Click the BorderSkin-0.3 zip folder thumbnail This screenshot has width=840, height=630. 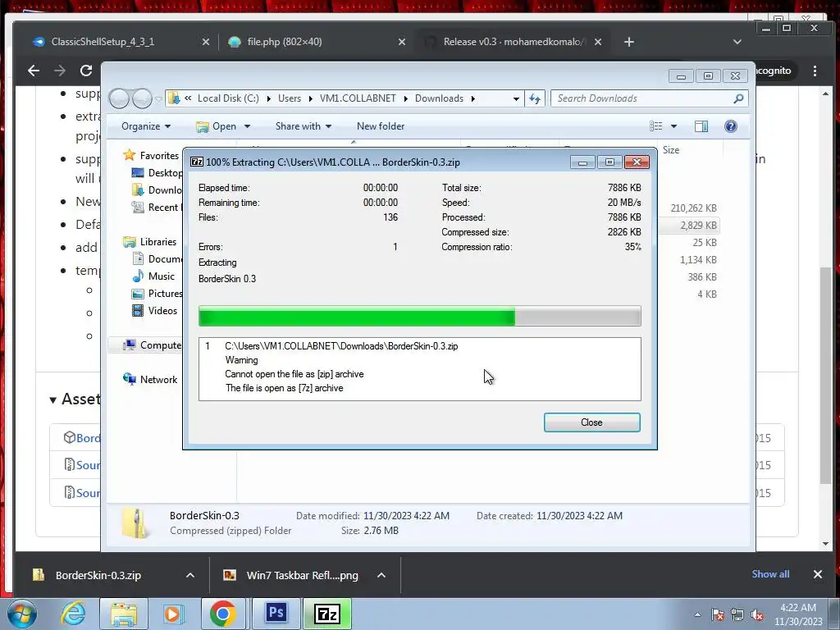coord(136,523)
